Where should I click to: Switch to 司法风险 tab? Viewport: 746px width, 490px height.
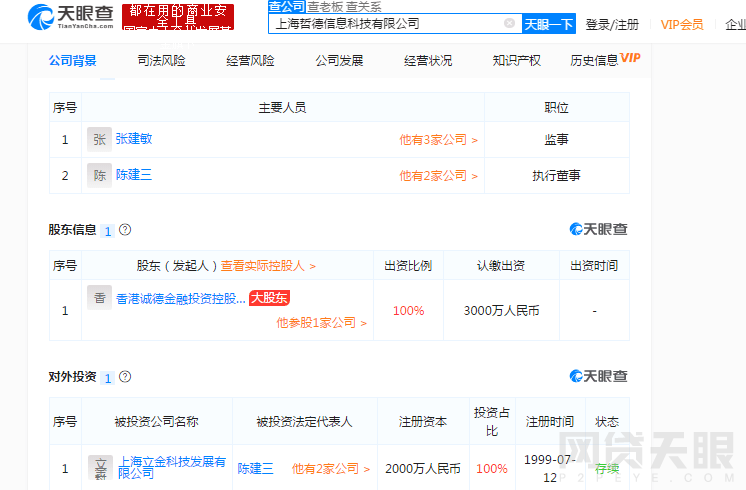point(161,61)
